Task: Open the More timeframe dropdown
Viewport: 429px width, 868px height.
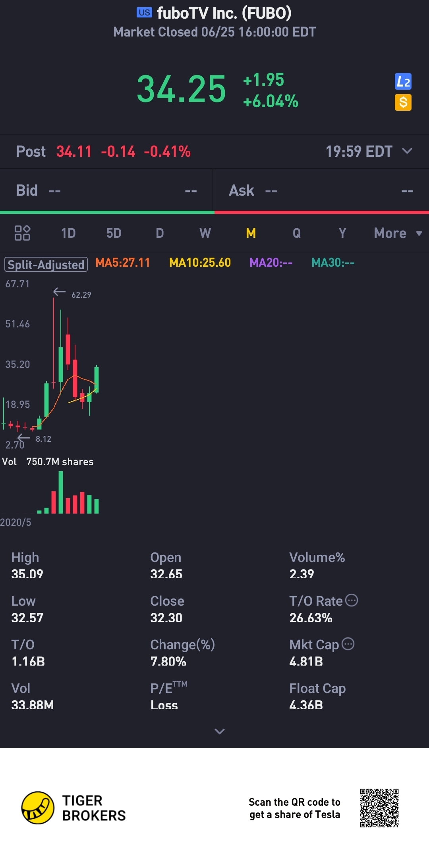Action: point(398,233)
